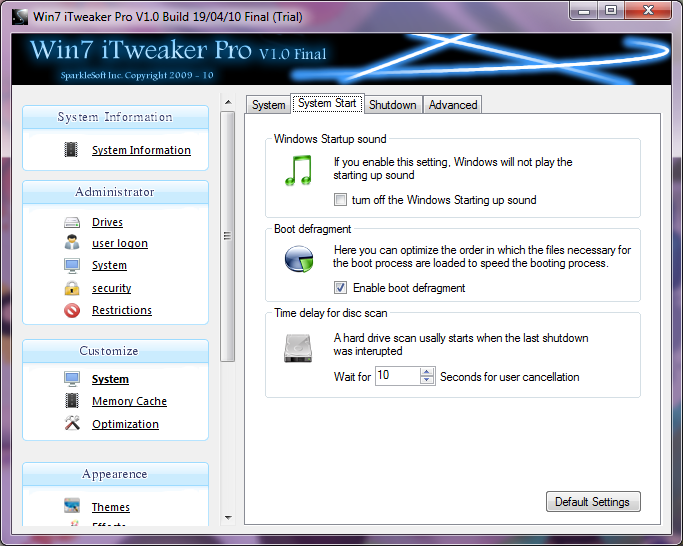Click the hard drive disc scan icon
Screen dimensions: 683x546
[298, 348]
